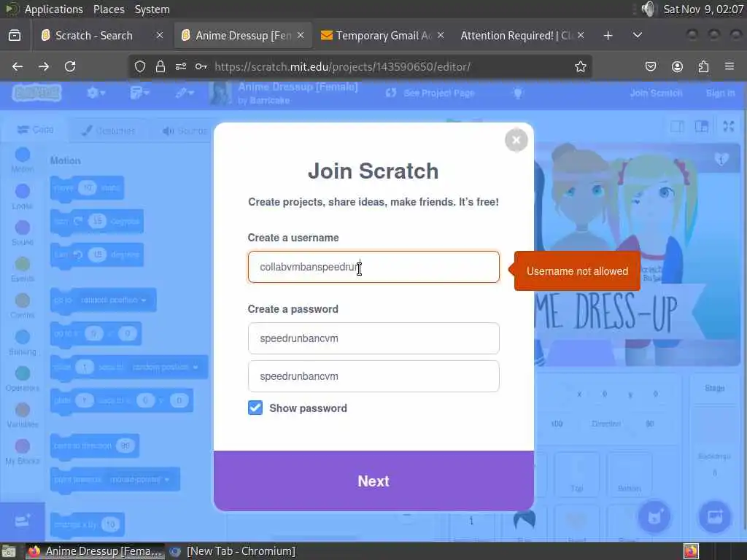The height and width of the screenshot is (560, 747).
Task: Open a new browser tab
Action: 608,36
